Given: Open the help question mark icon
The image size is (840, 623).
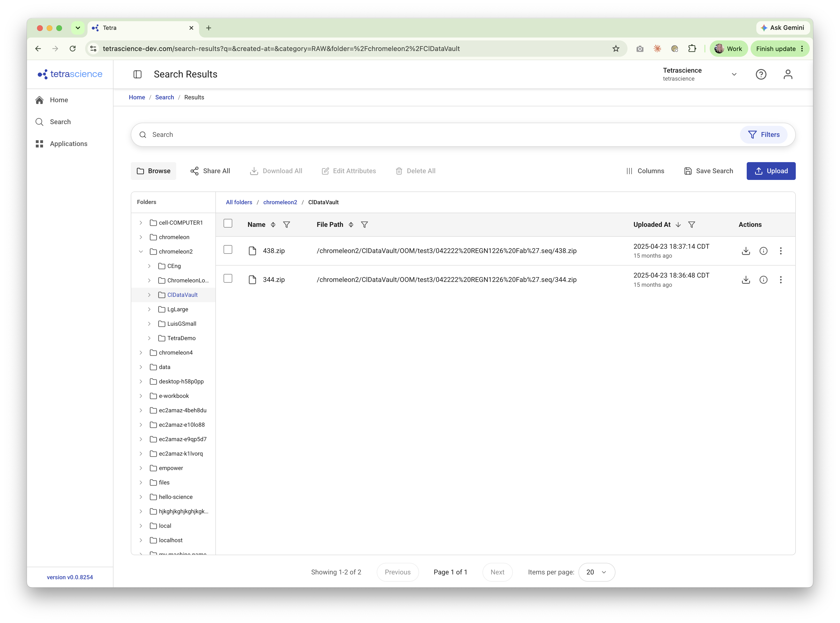Looking at the screenshot, I should (760, 74).
